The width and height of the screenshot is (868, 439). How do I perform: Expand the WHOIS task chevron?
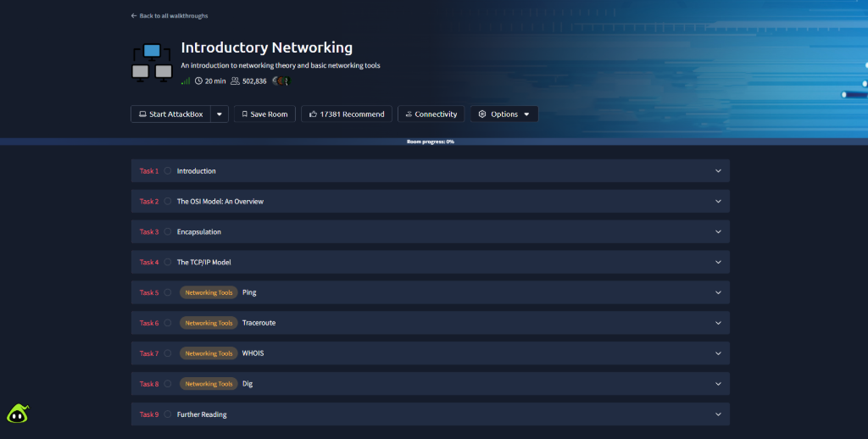pos(718,353)
